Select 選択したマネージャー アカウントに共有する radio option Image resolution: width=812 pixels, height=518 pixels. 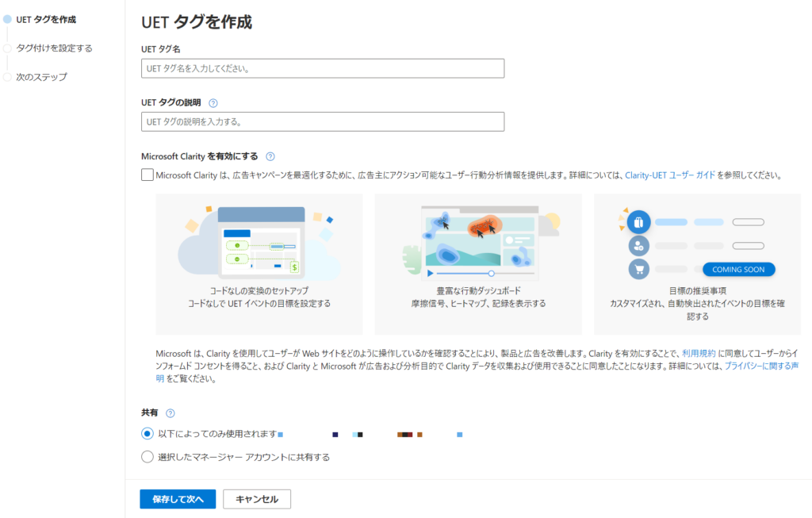click(147, 457)
